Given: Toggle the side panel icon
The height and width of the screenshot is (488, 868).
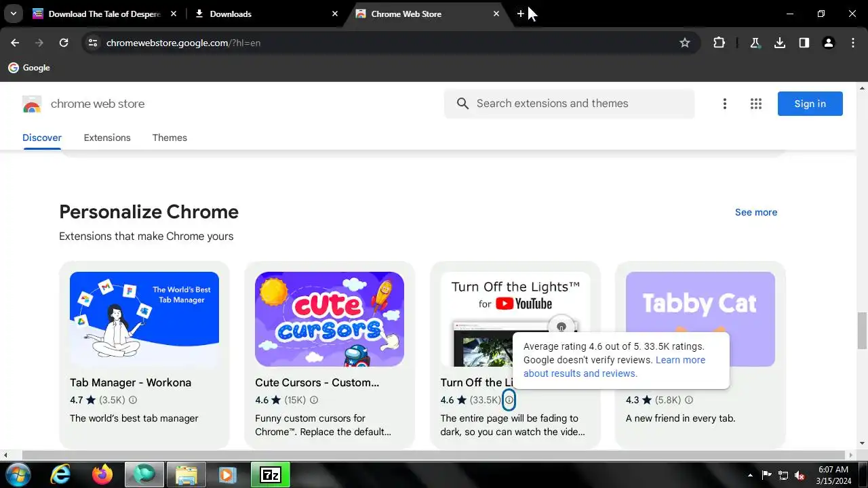Looking at the screenshot, I should point(804,43).
